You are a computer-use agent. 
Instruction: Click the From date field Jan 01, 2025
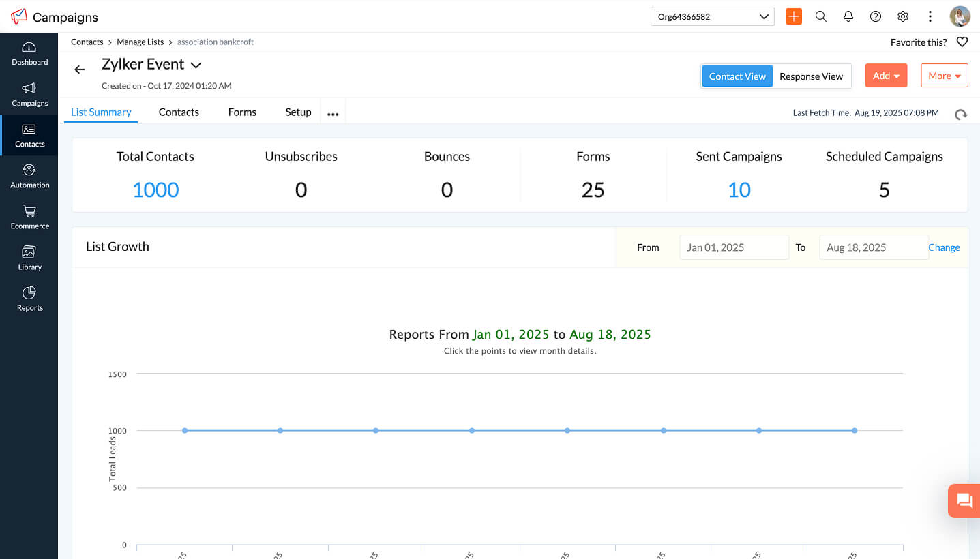point(734,247)
